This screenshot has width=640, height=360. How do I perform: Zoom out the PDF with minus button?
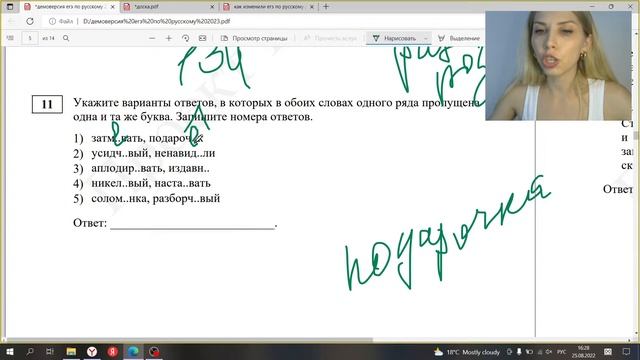(x=152, y=38)
